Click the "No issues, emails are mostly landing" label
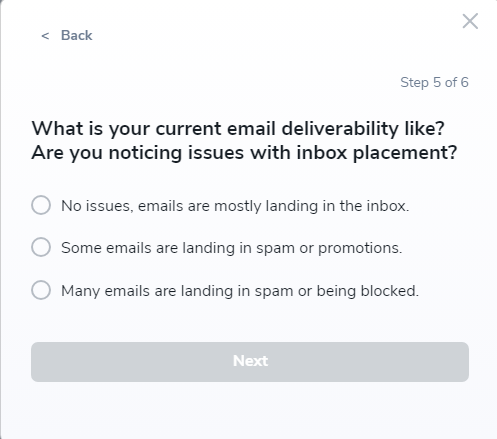Screen dimensions: 497x439 235,206
